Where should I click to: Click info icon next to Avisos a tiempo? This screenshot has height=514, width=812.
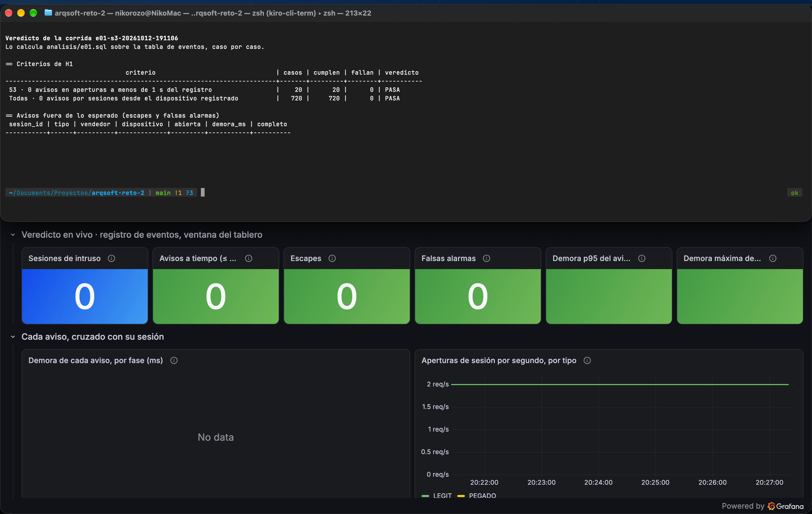(249, 258)
